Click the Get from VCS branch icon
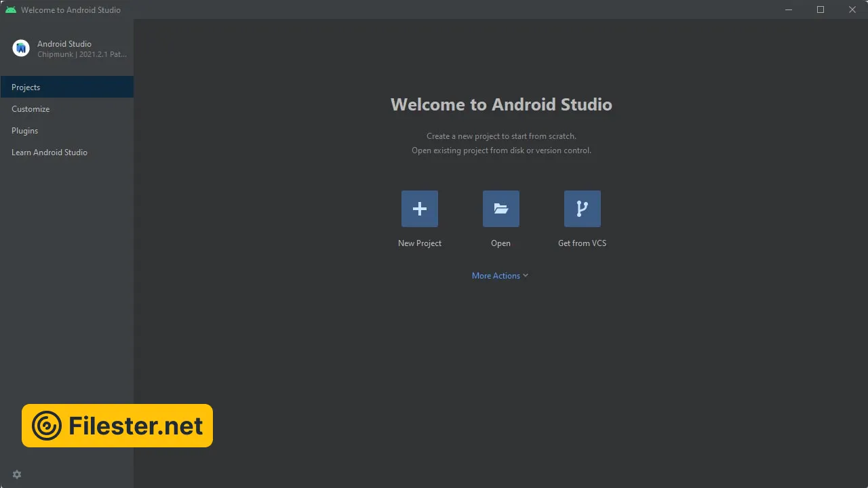Viewport: 868px width, 488px height. tap(583, 209)
